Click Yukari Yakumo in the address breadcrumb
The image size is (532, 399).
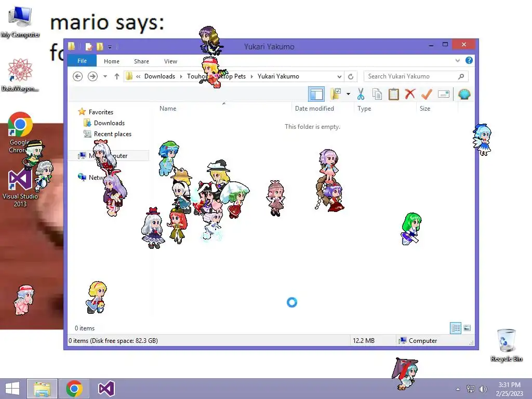[x=278, y=76]
